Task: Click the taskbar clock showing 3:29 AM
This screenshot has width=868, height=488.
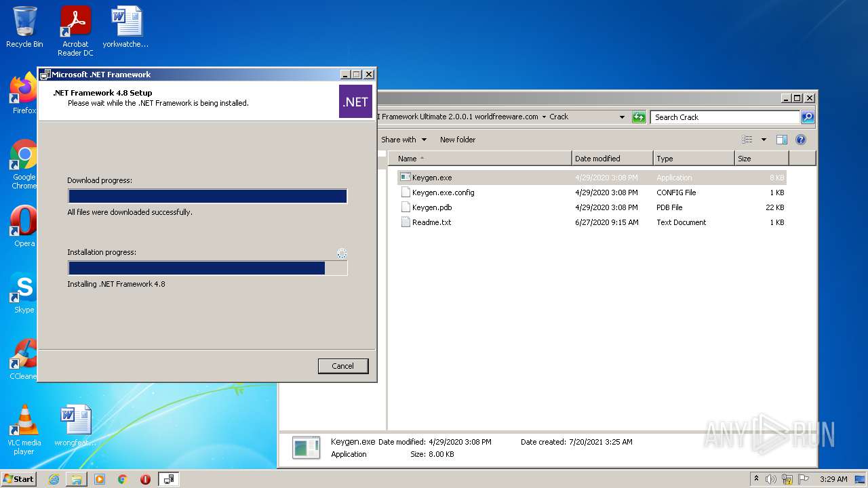Action: (833, 479)
